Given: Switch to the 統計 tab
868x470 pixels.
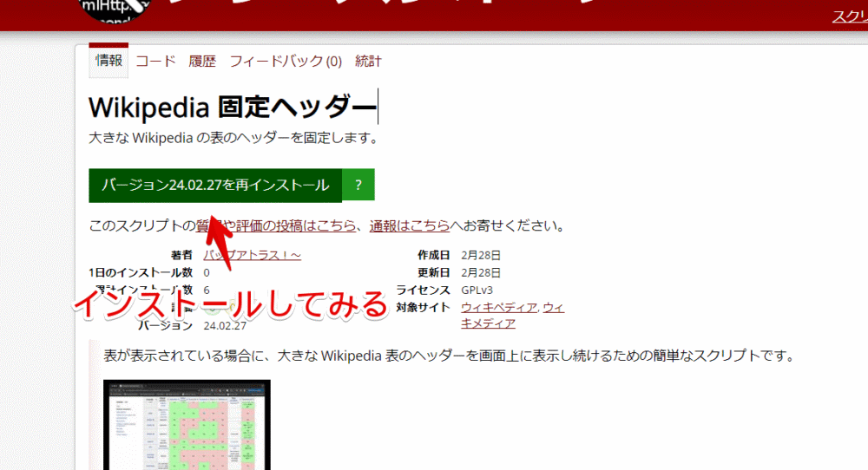Looking at the screenshot, I should 368,61.
